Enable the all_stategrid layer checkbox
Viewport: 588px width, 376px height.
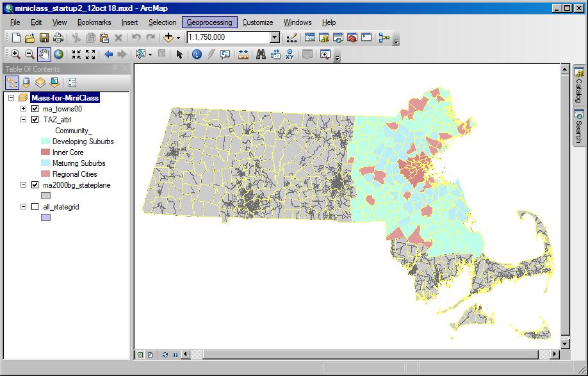35,207
